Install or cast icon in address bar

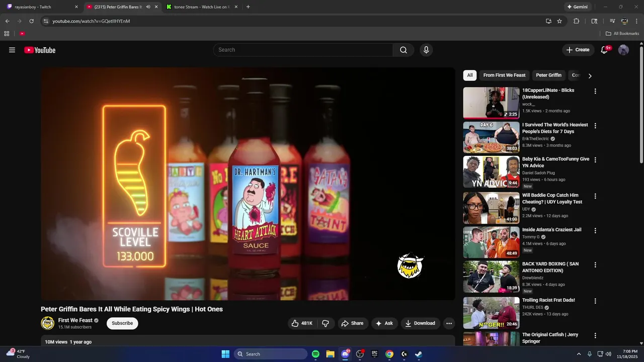548,21
